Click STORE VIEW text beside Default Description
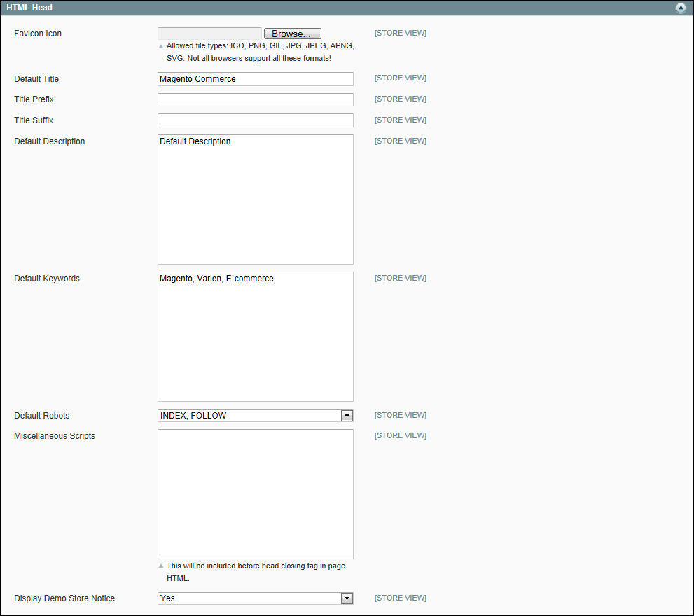Image resolution: width=694 pixels, height=616 pixels. pos(401,141)
